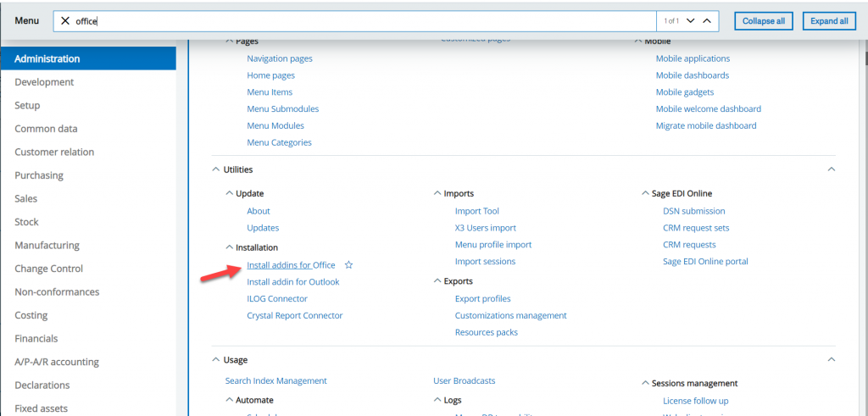
Task: Open the Common data module
Action: pos(46,128)
